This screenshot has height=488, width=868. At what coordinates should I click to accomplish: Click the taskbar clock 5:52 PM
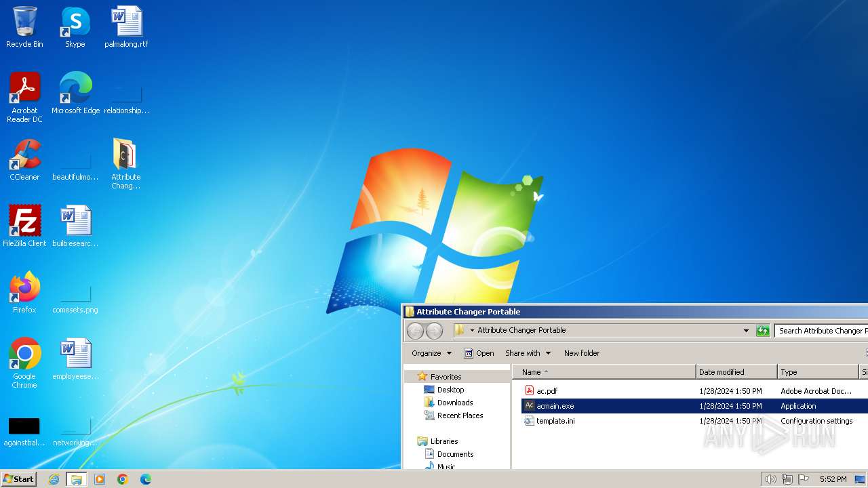click(833, 479)
